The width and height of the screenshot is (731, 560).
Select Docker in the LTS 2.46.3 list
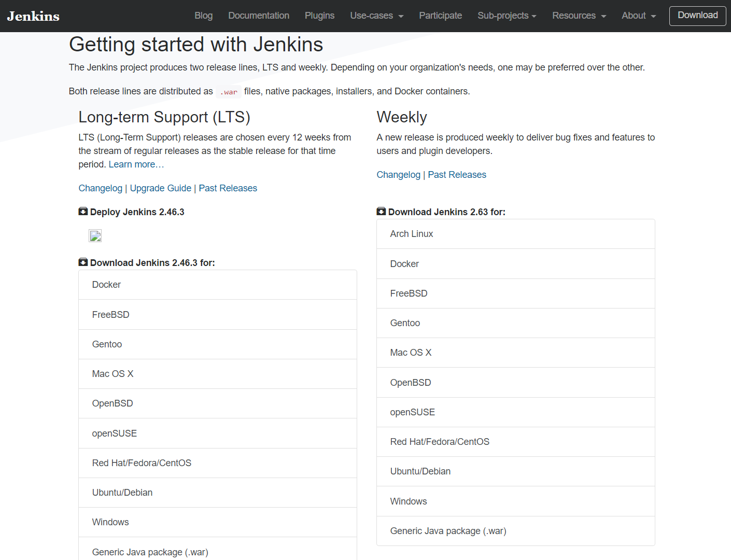point(218,285)
